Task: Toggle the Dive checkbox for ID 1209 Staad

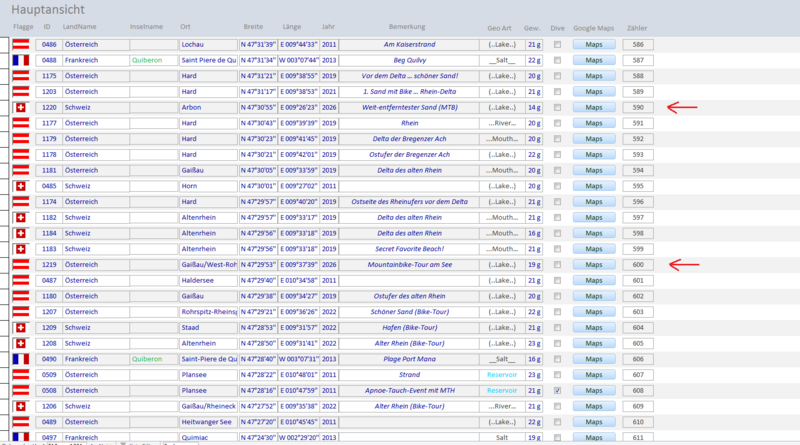Action: (558, 328)
